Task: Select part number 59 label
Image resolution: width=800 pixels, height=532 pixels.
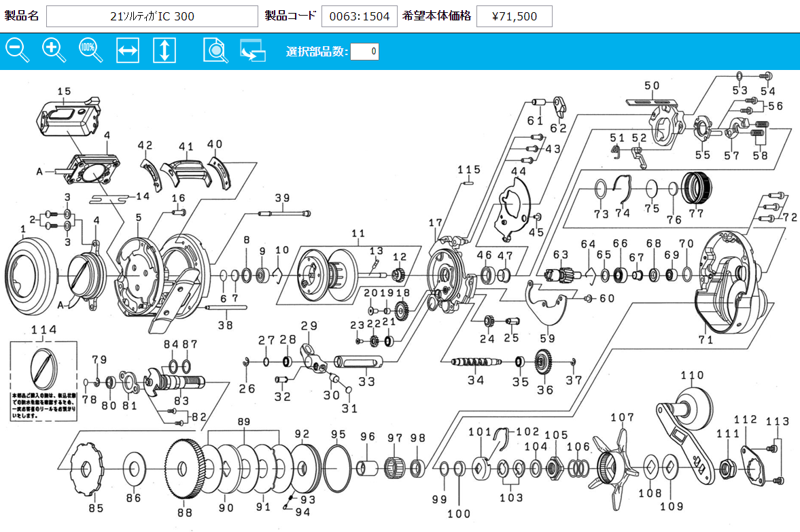Action: [547, 338]
